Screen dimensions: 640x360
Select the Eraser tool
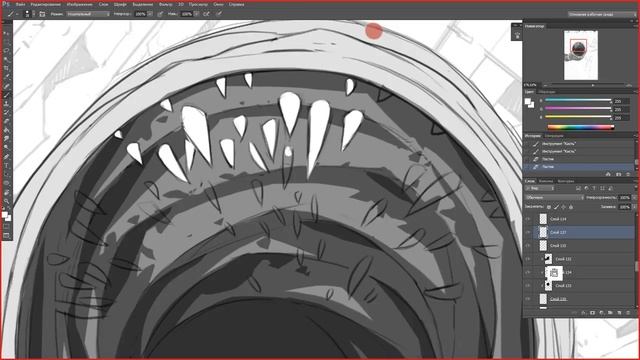(6, 121)
